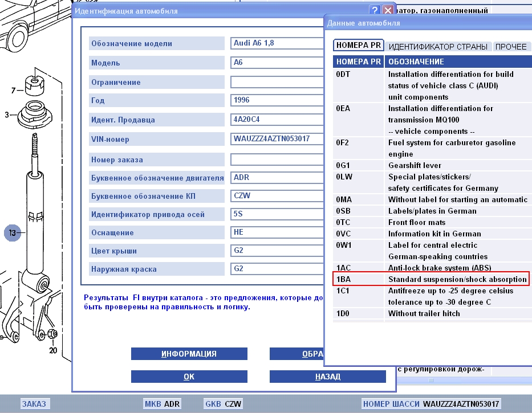
Task: Go back with the НАЗАД button
Action: [328, 377]
